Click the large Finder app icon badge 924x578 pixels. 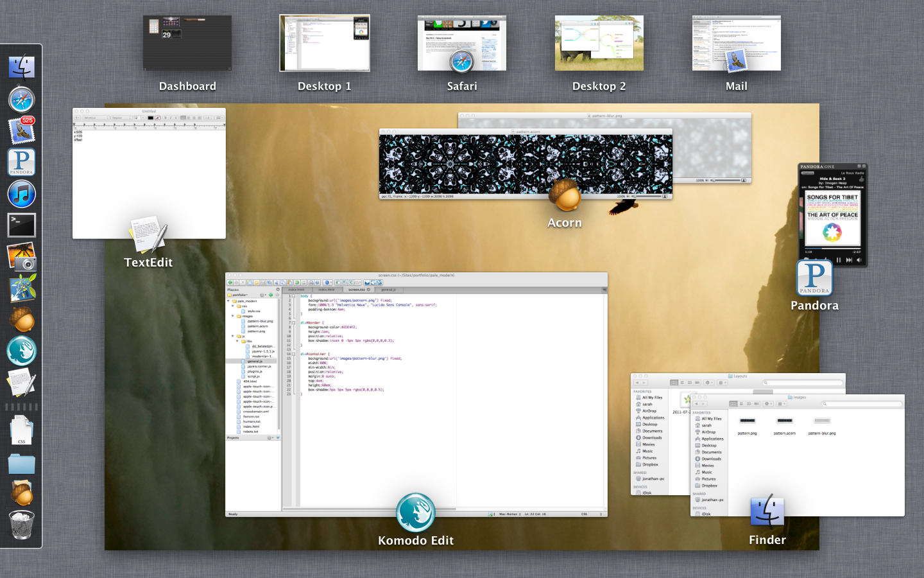coord(767,511)
